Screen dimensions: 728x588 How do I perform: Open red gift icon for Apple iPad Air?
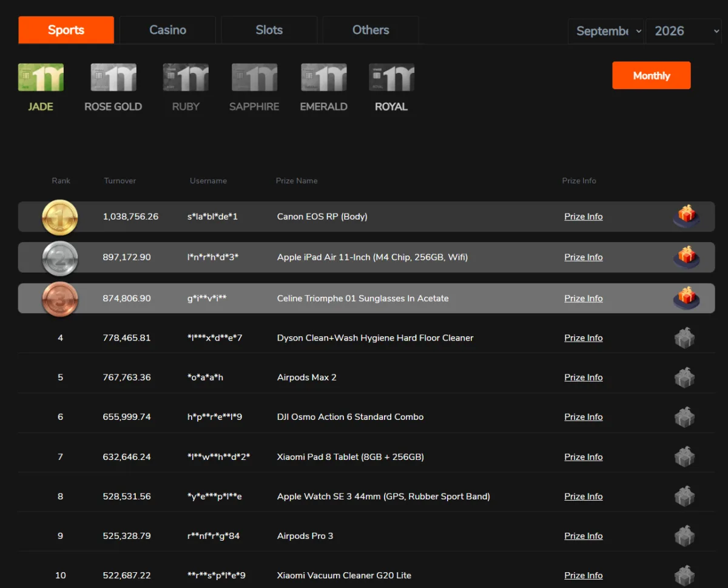(x=686, y=257)
